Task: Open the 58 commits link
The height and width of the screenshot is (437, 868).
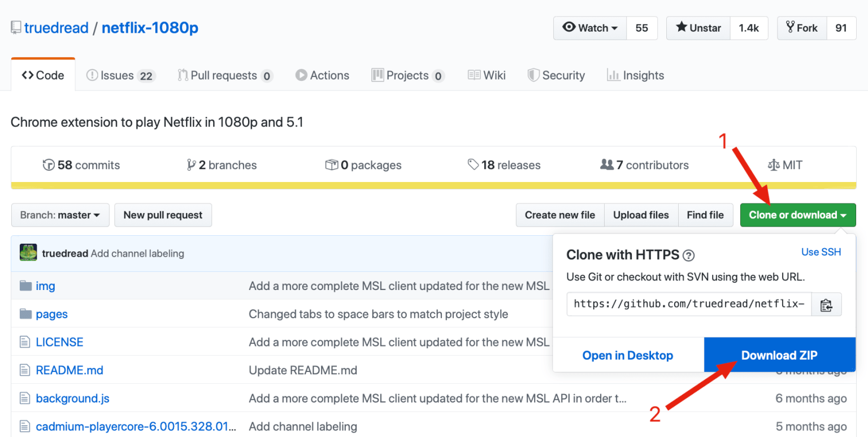Action: (81, 165)
